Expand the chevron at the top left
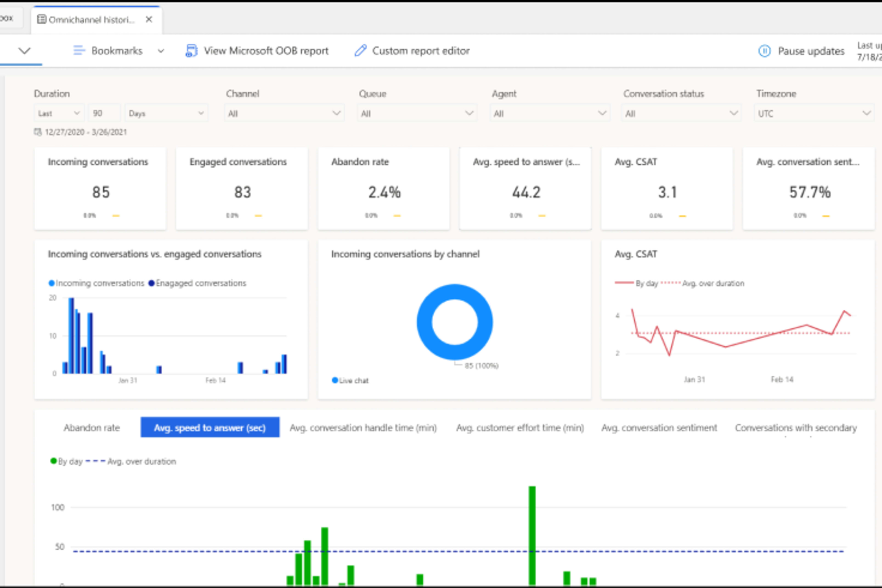This screenshot has width=882, height=588. click(24, 51)
